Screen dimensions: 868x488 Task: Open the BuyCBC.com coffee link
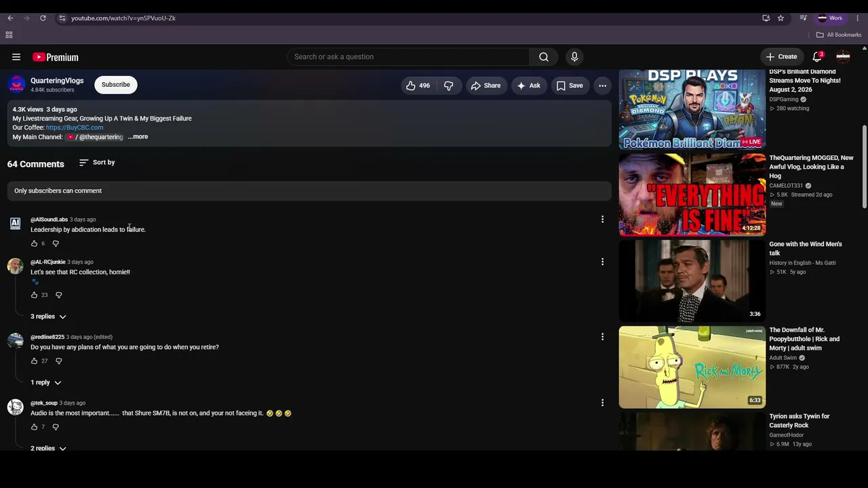(75, 127)
